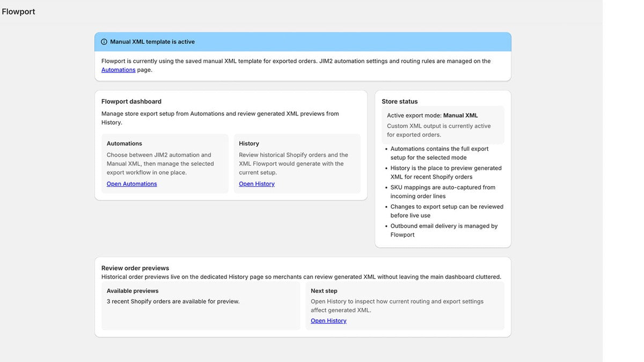Click the Review order previews heading
Image resolution: width=644 pixels, height=362 pixels.
pos(135,268)
